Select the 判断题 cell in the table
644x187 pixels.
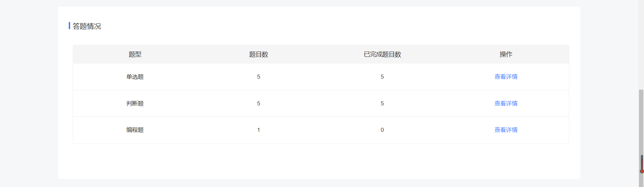click(135, 103)
